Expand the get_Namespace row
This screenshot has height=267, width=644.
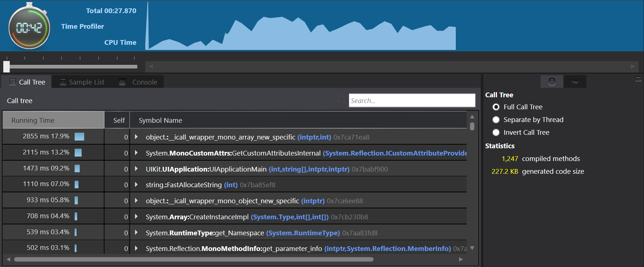tap(136, 232)
